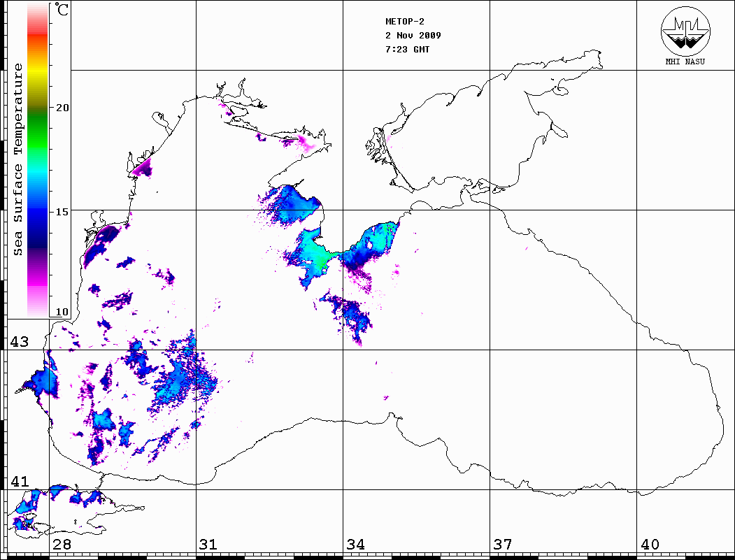Click the 15 tick on color scale

pyautogui.click(x=62, y=212)
